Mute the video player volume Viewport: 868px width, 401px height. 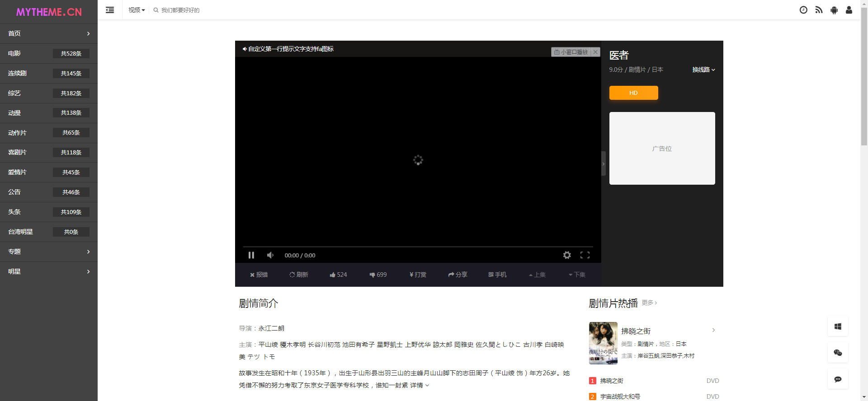pos(270,255)
